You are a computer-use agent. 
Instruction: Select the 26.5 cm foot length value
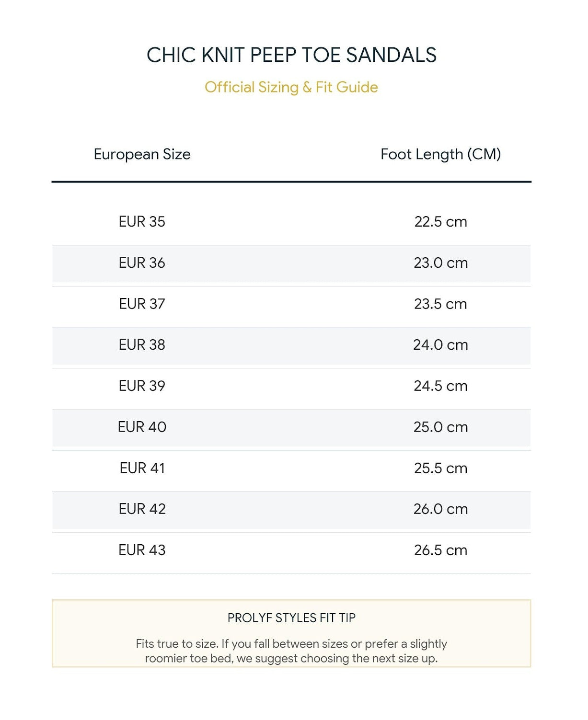coord(440,550)
